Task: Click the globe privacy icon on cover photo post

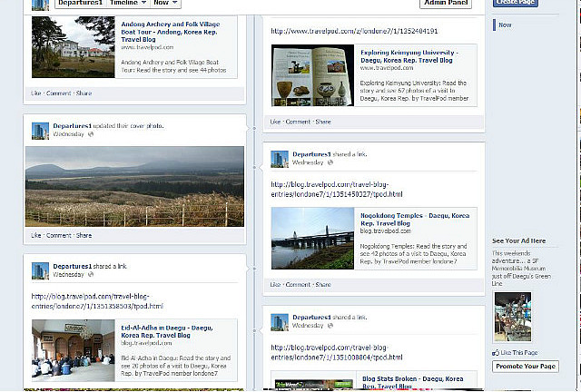Action: pos(91,134)
